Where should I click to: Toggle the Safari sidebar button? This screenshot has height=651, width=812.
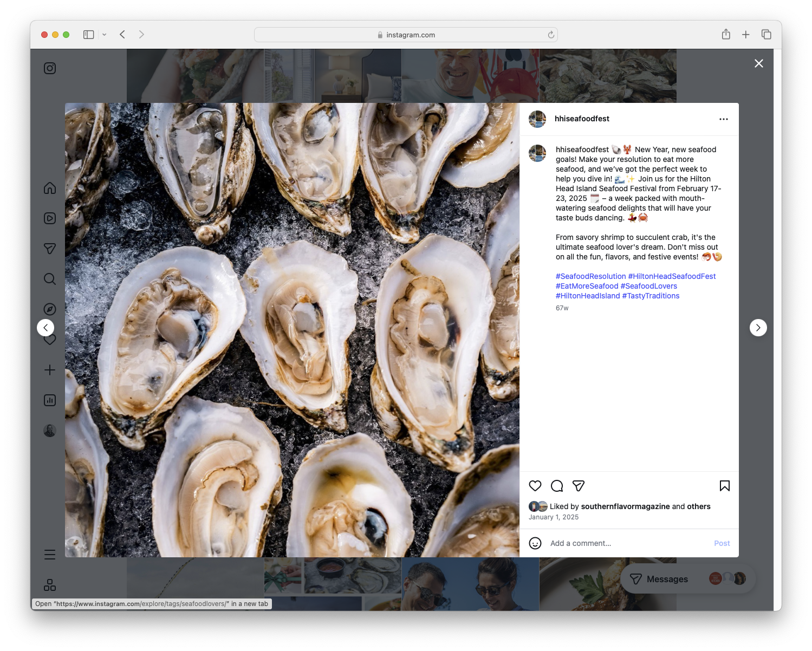click(x=89, y=35)
